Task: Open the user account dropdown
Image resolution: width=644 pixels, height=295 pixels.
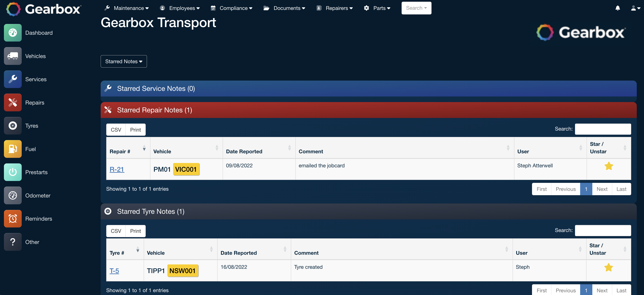Action: pos(636,8)
